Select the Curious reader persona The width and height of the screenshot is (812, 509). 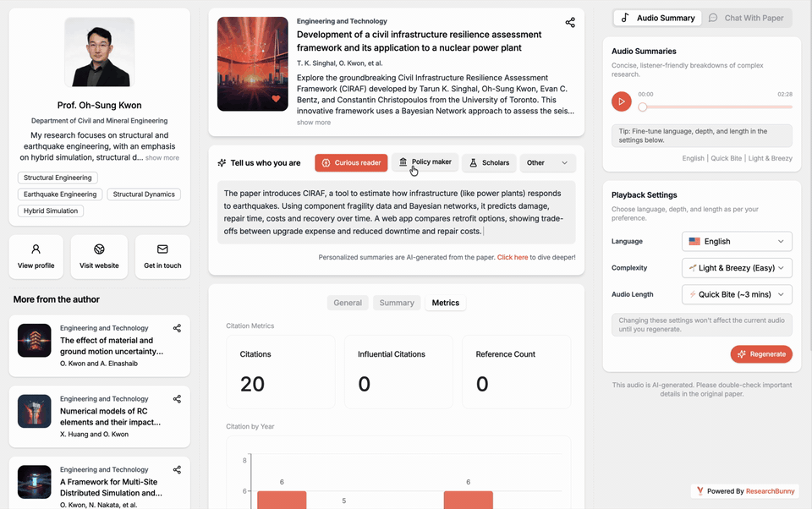[351, 162]
